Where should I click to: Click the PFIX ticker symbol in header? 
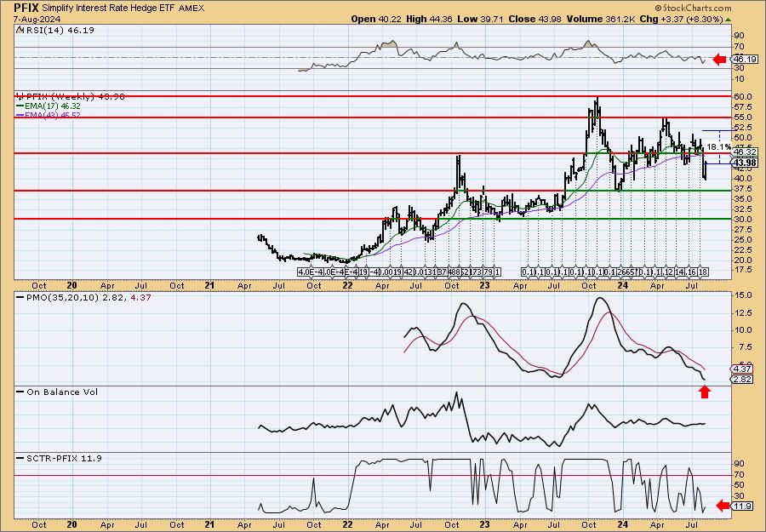[x=26, y=8]
